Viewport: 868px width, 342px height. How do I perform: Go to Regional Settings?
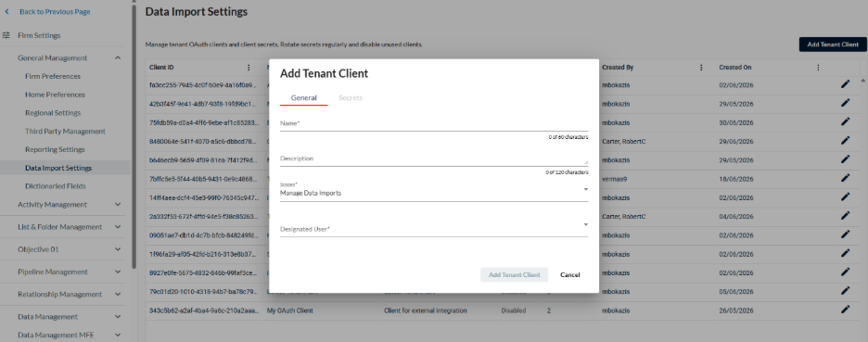(53, 113)
